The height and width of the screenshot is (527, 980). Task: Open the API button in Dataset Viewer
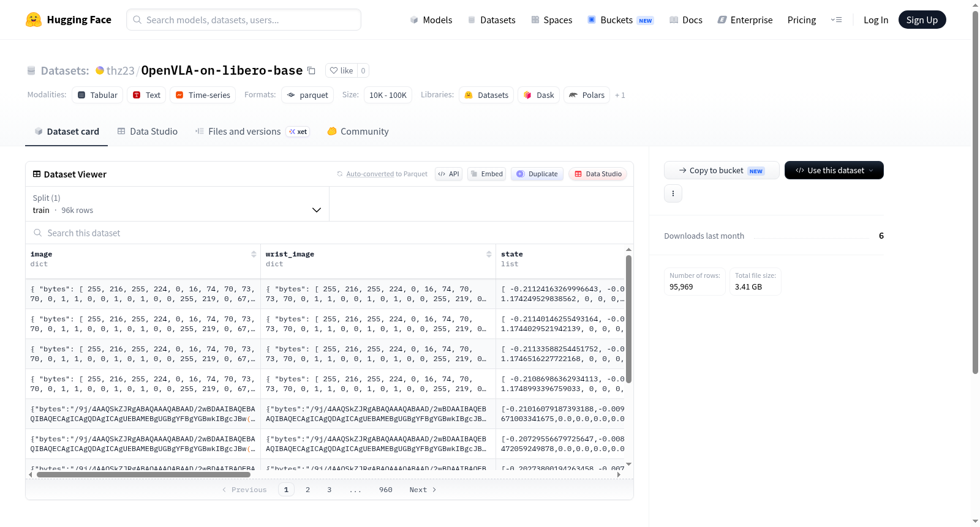448,174
